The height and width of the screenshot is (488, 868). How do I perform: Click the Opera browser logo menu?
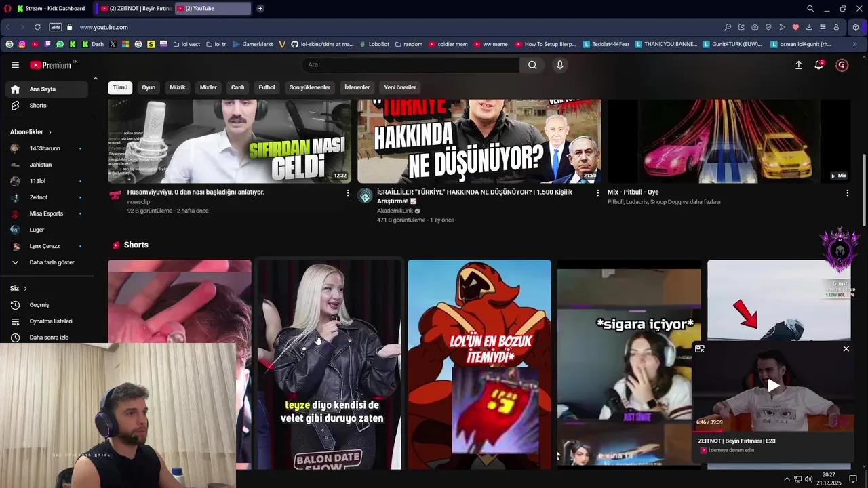[9, 8]
